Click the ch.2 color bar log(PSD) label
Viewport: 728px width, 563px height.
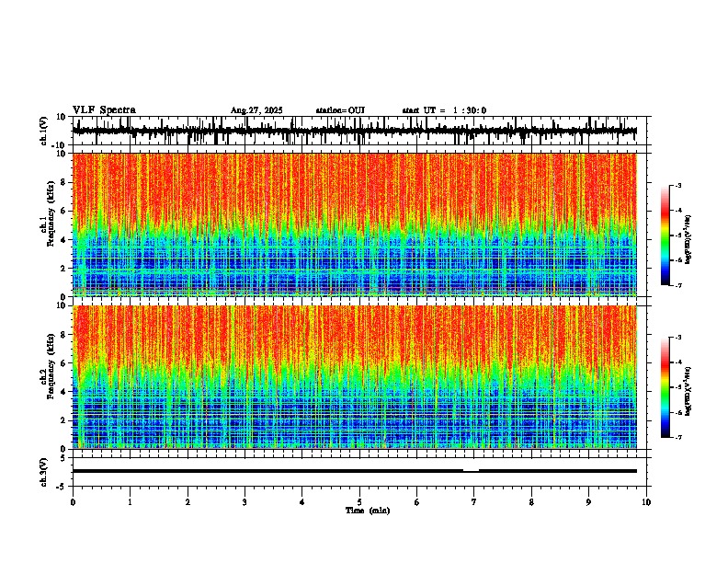[x=688, y=391]
